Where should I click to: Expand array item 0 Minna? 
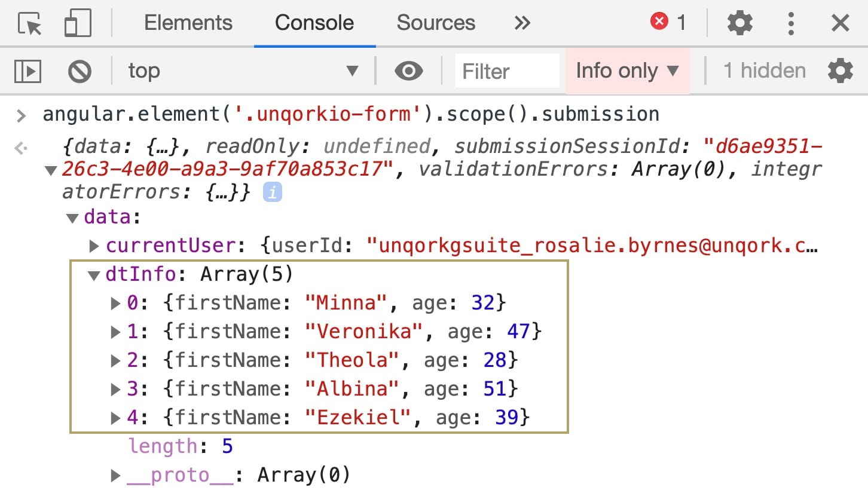click(116, 303)
